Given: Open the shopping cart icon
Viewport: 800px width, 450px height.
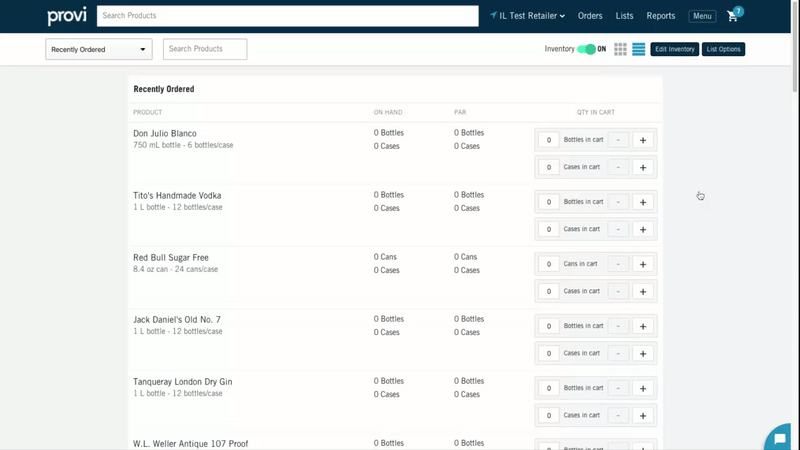Looking at the screenshot, I should tap(733, 16).
